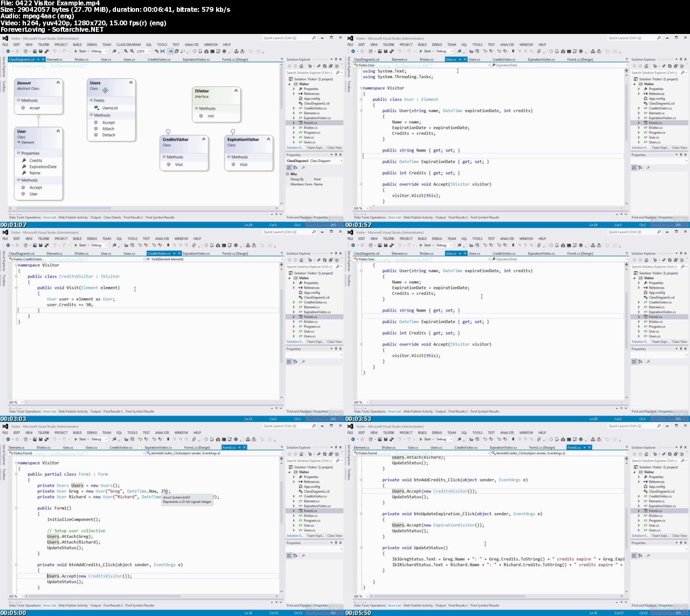In 00:03:03 frame, click Quick Launch magnifier icon

coord(314,232)
